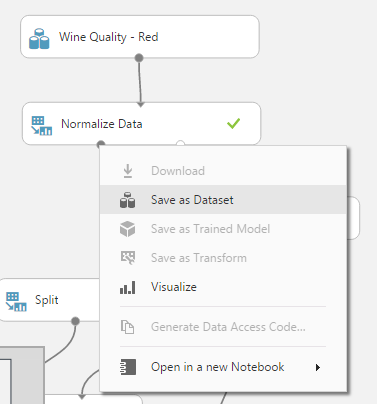Choose Open in a new Notebook

click(223, 367)
